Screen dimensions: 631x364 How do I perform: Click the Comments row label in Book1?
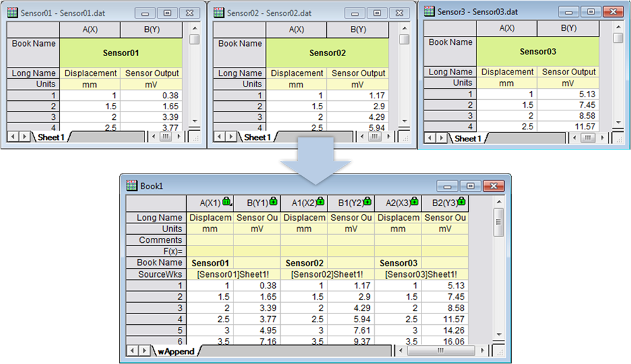click(x=156, y=240)
